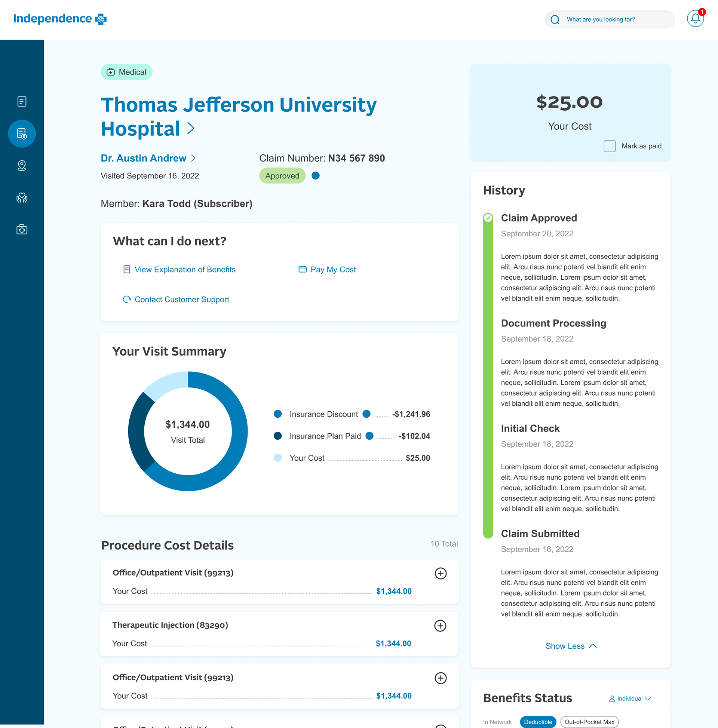Click the Explanation of Benefits document icon
This screenshot has height=728, width=718.
tap(127, 269)
